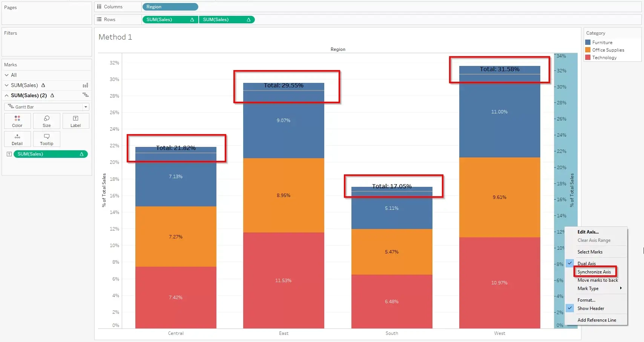Click the text label icon on the green SUM(Sales) pill
644x342 pixels.
[9, 154]
